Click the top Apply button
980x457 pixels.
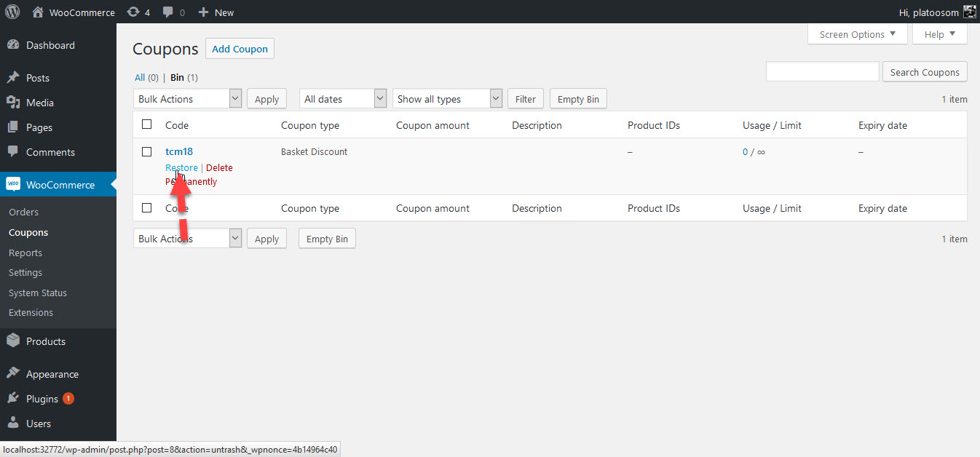[266, 99]
